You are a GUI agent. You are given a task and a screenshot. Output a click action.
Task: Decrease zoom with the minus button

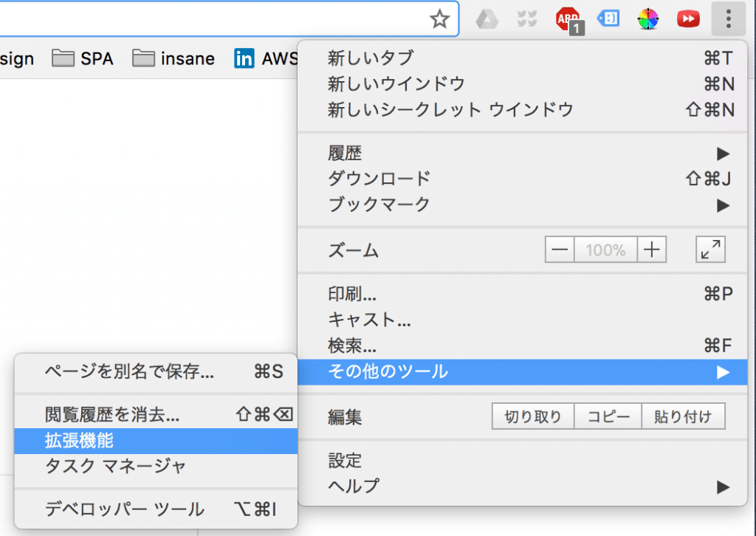560,250
